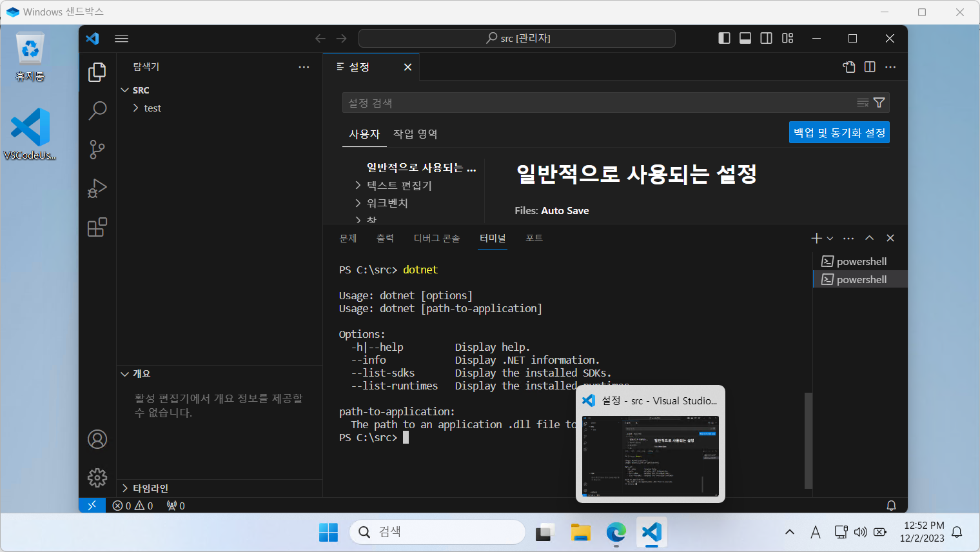Go back using the navigation arrow

pyautogui.click(x=320, y=39)
